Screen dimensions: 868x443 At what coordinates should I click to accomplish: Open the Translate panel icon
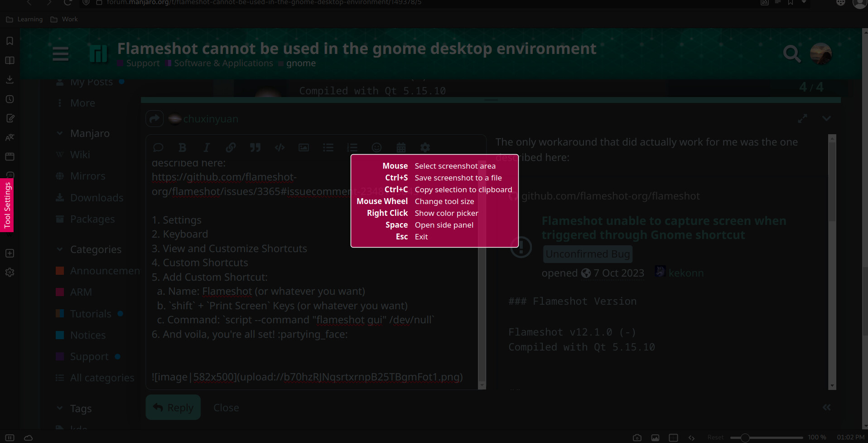10,137
